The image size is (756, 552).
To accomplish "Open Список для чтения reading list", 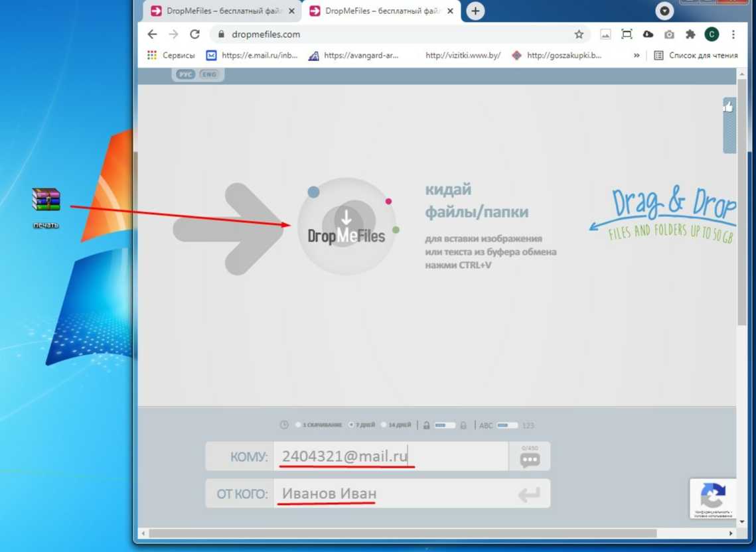I will pyautogui.click(x=696, y=56).
